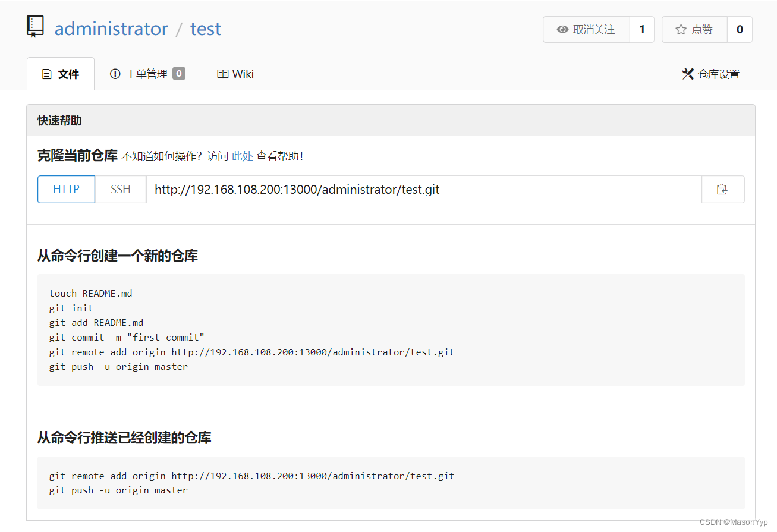Click the file icon on 文件 tab
The image size is (777, 532).
pos(48,73)
